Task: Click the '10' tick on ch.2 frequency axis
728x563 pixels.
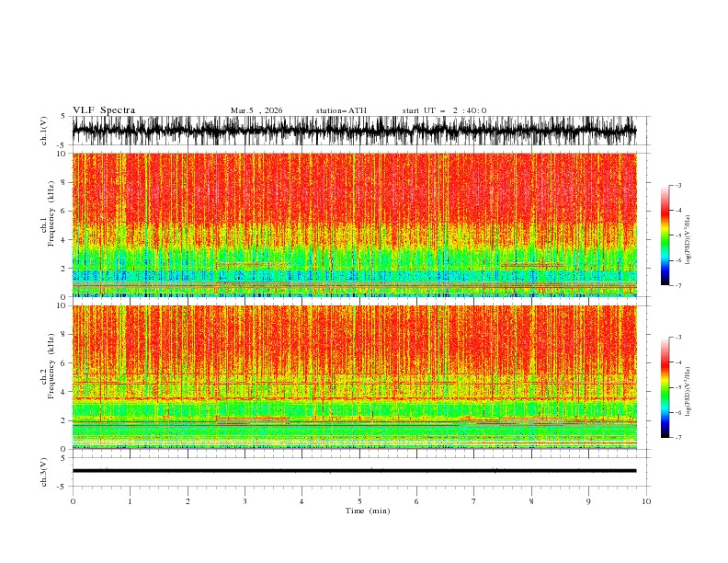Action: tap(61, 305)
